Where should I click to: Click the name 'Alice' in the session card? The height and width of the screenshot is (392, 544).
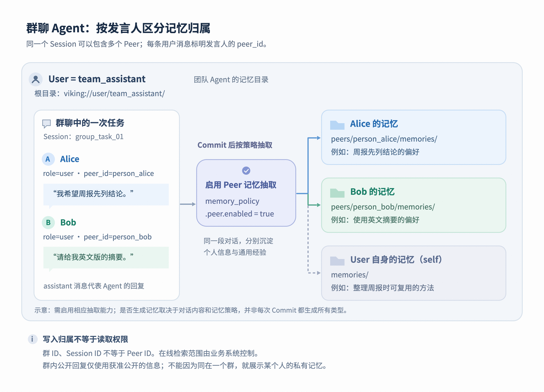point(70,159)
